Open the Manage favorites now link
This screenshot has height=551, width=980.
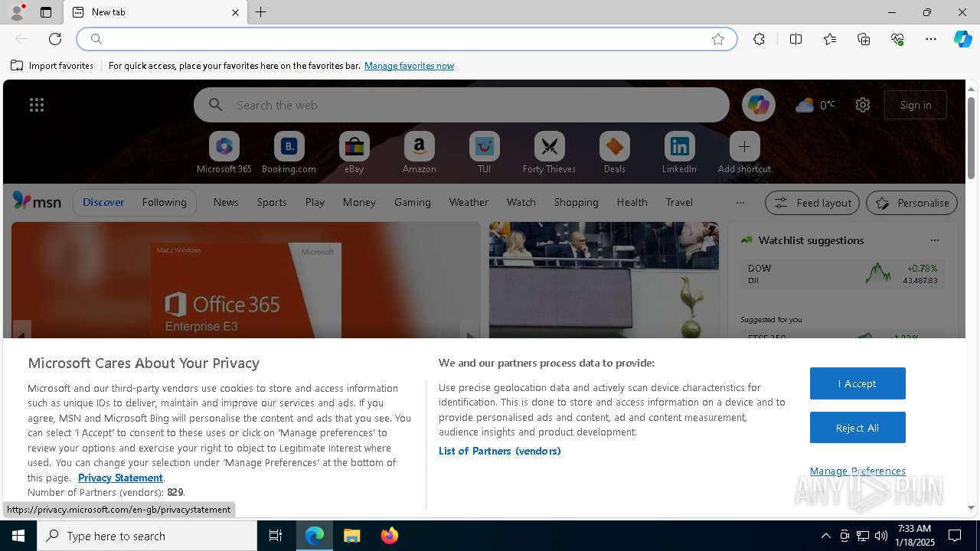click(409, 66)
